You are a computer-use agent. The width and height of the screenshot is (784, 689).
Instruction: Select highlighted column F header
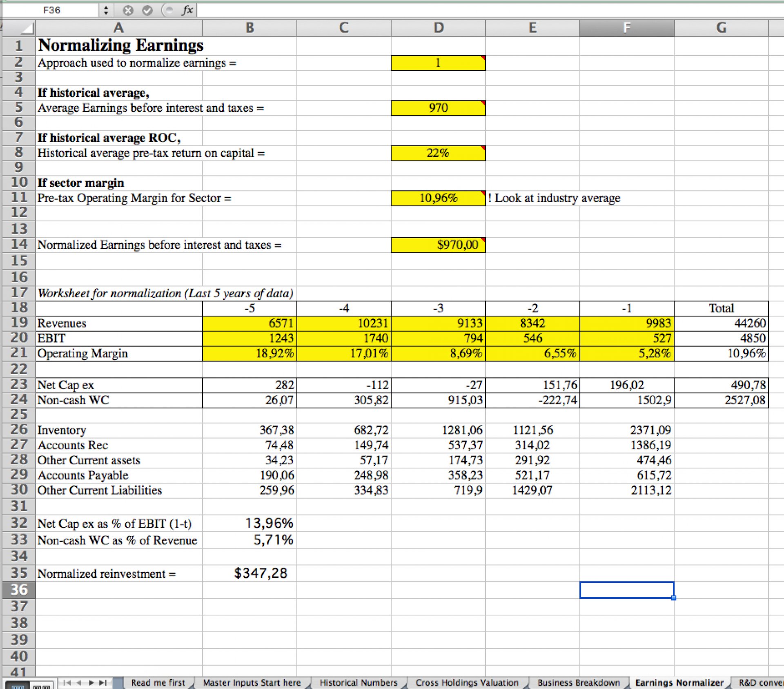(627, 28)
